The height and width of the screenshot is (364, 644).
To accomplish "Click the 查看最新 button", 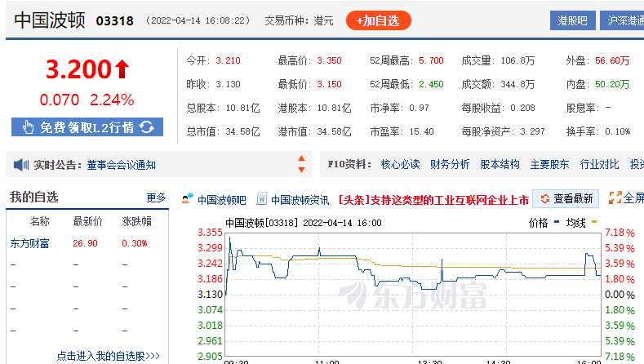I will click(x=566, y=199).
